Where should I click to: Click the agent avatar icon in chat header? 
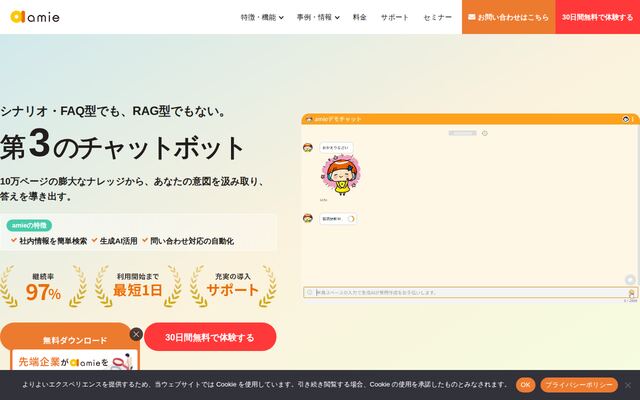[x=625, y=119]
